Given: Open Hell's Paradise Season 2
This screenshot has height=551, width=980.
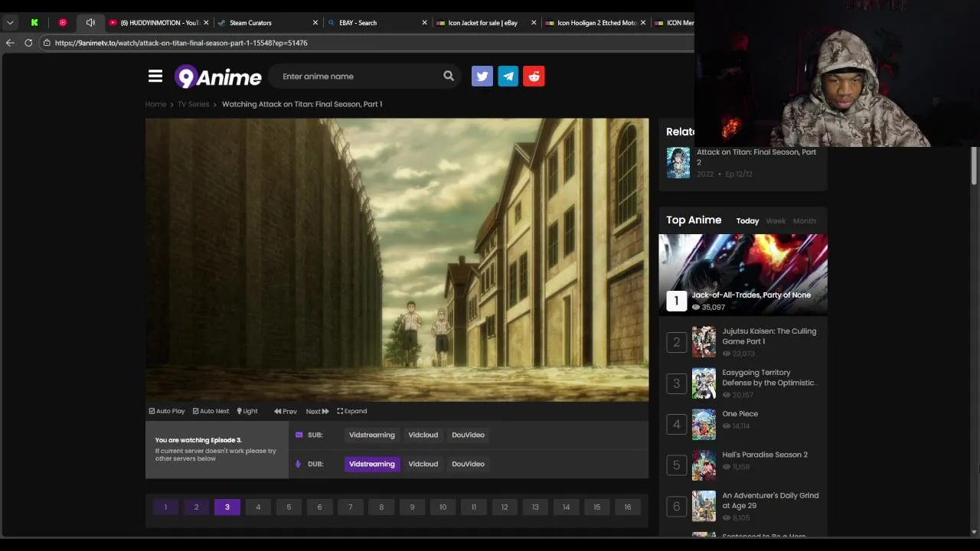Looking at the screenshot, I should [765, 455].
